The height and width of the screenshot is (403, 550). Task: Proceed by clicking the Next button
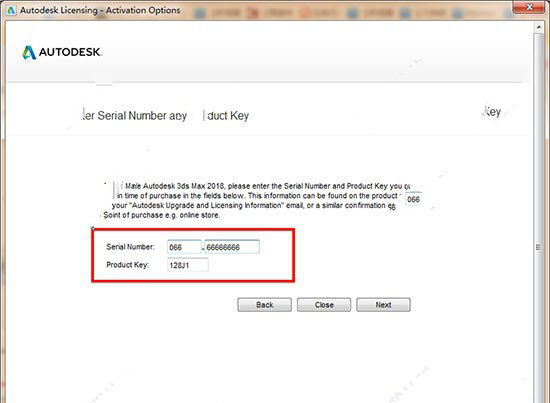[383, 305]
